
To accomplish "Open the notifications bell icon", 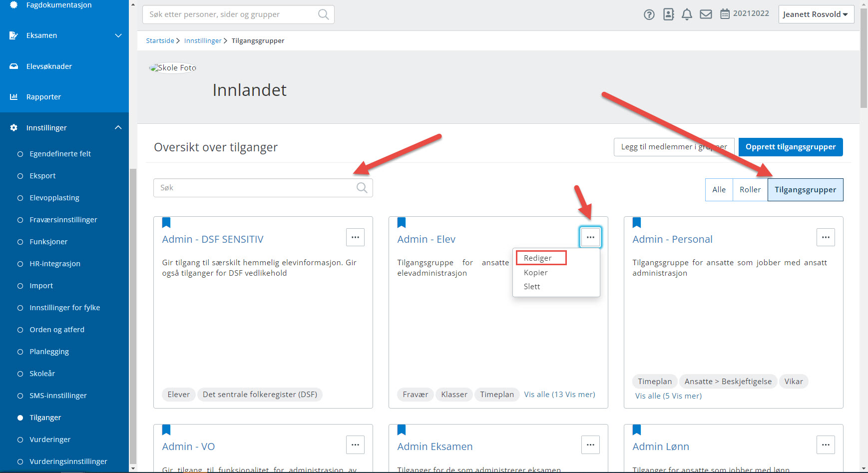I will 687,14.
